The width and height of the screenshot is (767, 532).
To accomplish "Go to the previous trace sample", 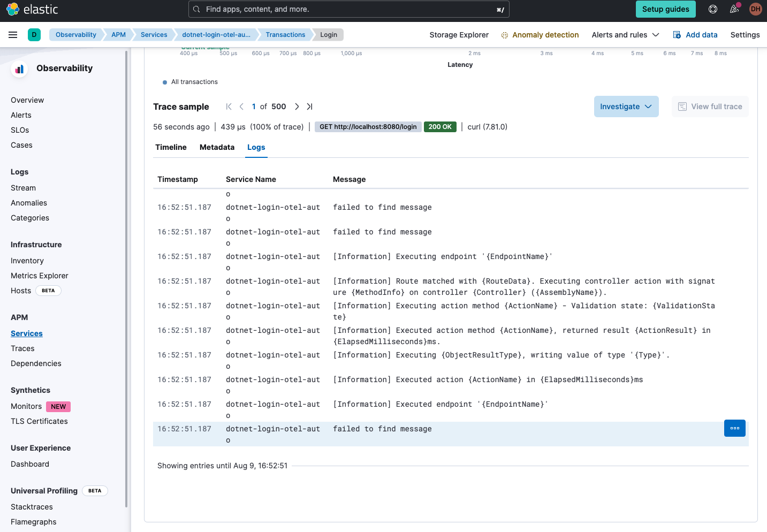I will coord(241,107).
